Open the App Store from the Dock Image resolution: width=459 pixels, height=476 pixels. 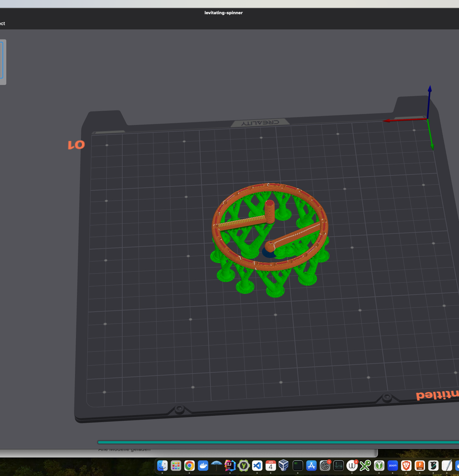[311, 466]
